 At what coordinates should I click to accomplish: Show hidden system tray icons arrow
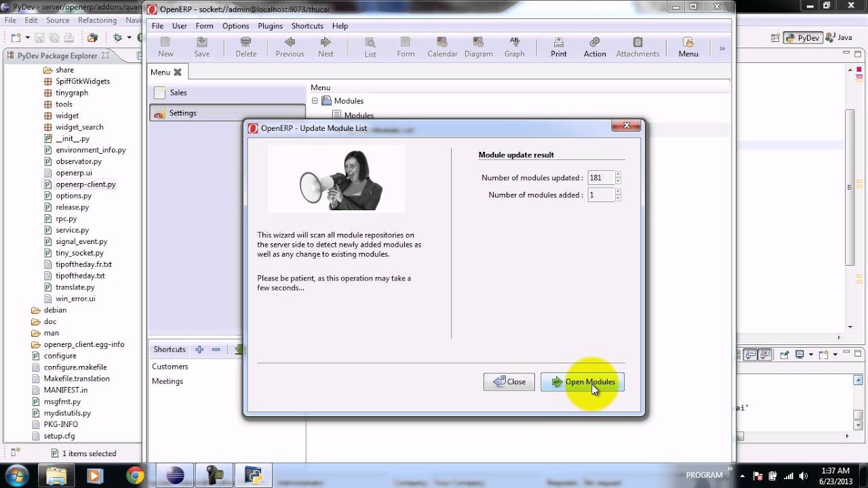point(743,475)
